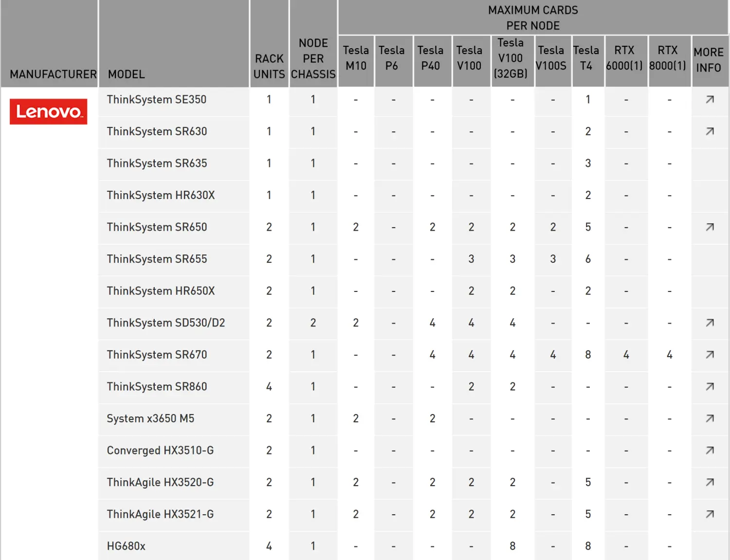This screenshot has width=730, height=560.
Task: Select the ThinkSystem SR655 model name
Action: (157, 259)
